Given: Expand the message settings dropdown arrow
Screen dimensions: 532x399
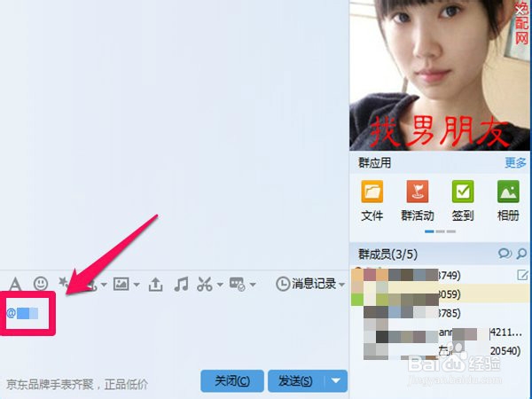Looking at the screenshot, I should (253, 285).
